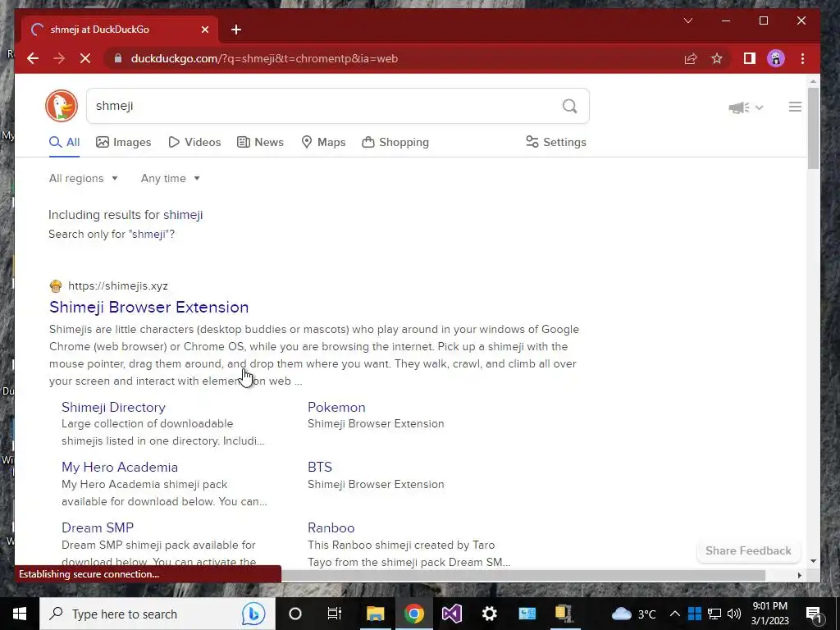This screenshot has height=630, width=840.
Task: Open search Settings menu
Action: [x=556, y=142]
